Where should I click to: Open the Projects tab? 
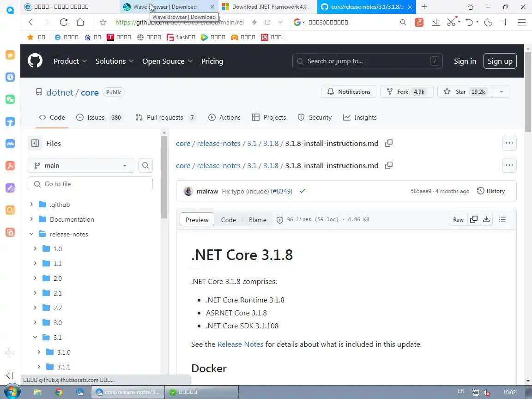[x=269, y=117]
